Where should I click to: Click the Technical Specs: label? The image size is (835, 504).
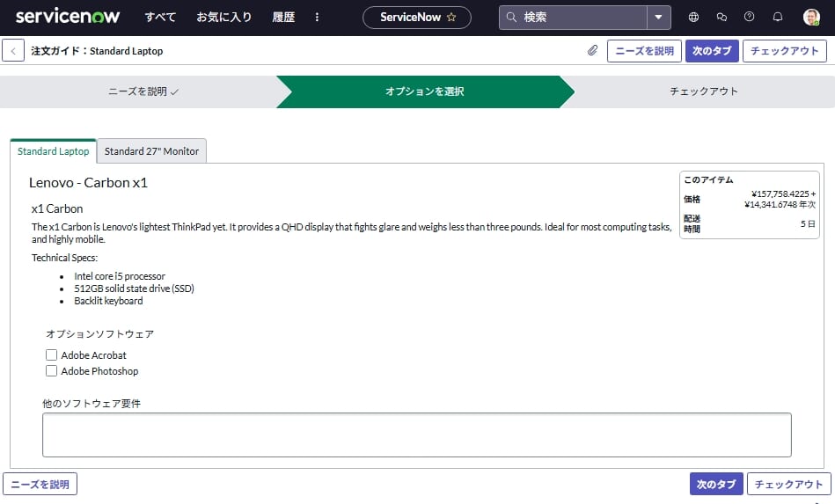[x=65, y=258]
